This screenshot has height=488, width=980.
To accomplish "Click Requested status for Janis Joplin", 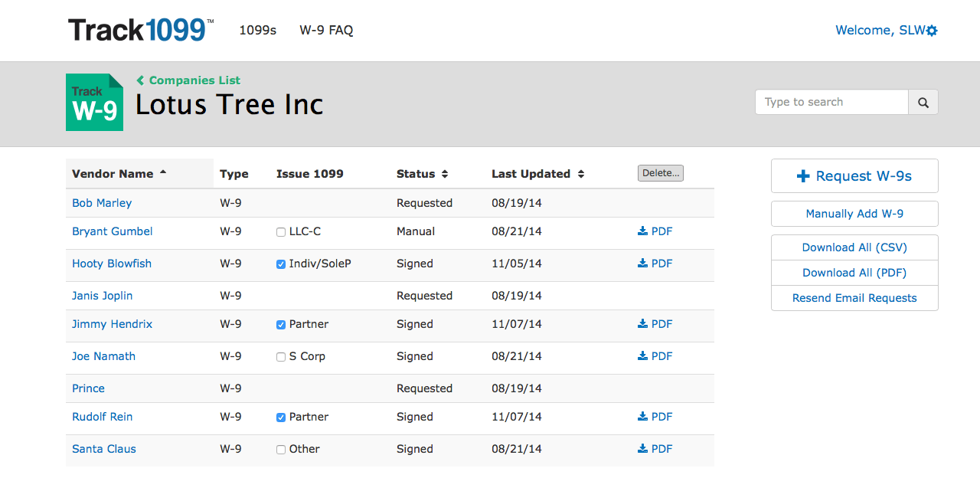I will (425, 296).
